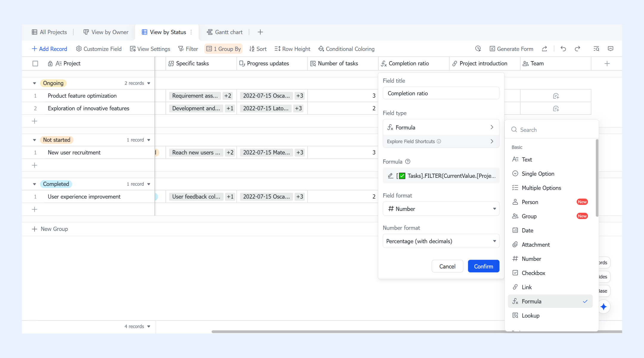Add record under Not started group
Screen dimensions: 644x358
pos(35,165)
